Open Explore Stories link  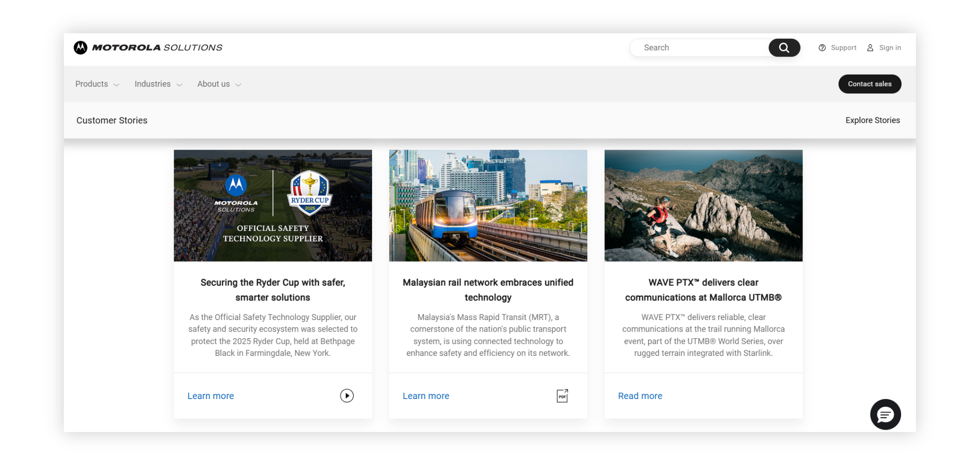pyautogui.click(x=872, y=121)
